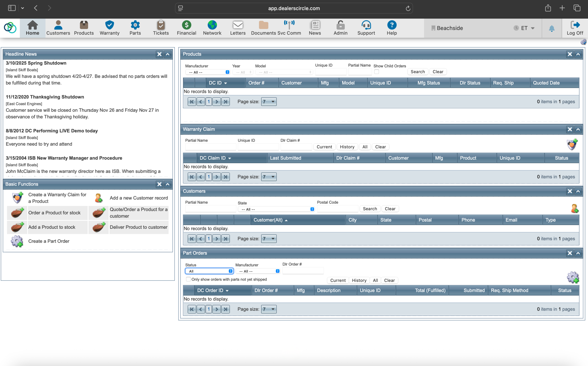The height and width of the screenshot is (366, 588).
Task: Open the Products Manufacturer dropdown
Action: pos(208,72)
